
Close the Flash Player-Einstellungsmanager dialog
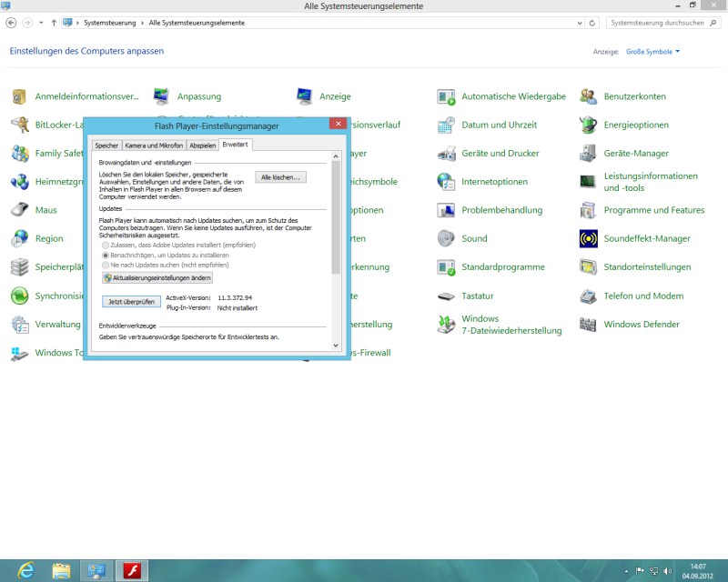pyautogui.click(x=338, y=124)
